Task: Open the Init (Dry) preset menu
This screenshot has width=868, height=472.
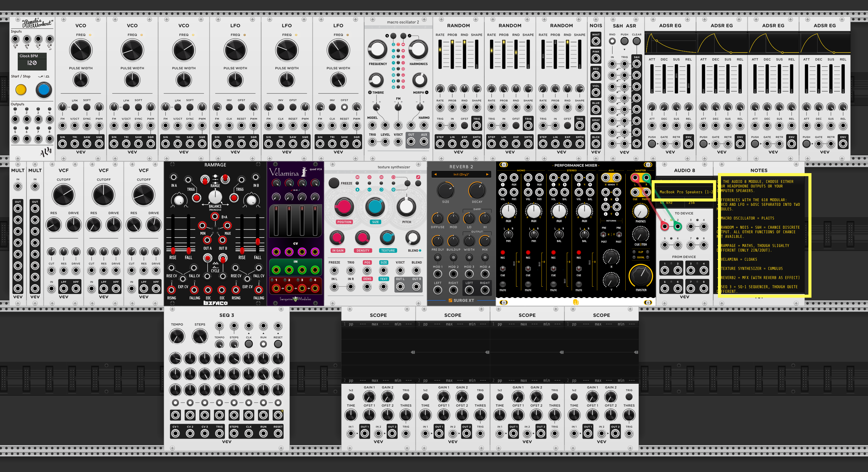Action: coord(461,174)
